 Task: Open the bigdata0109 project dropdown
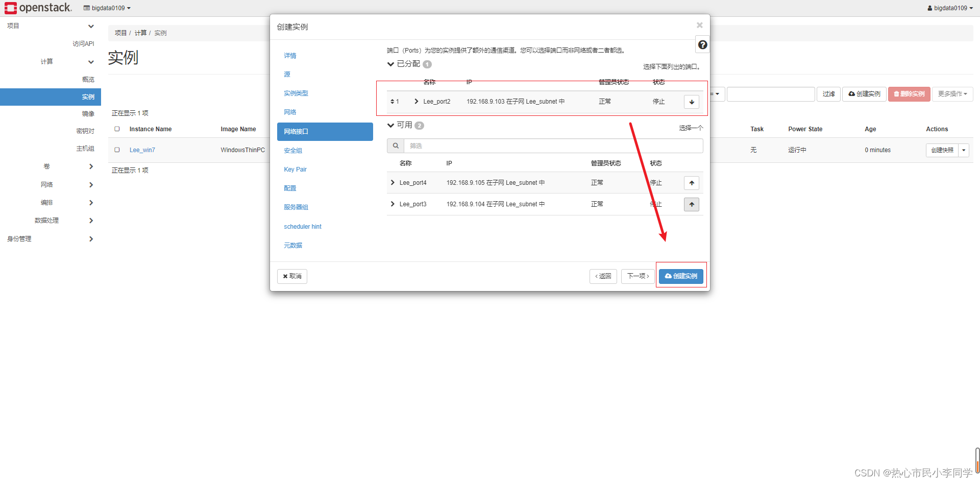(x=107, y=8)
